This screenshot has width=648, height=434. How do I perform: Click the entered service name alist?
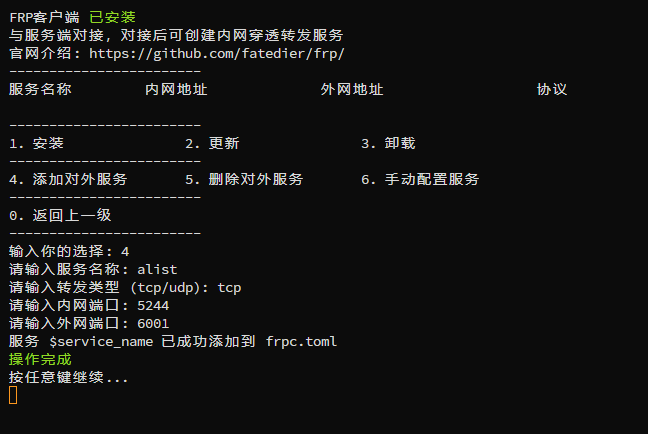click(x=157, y=269)
